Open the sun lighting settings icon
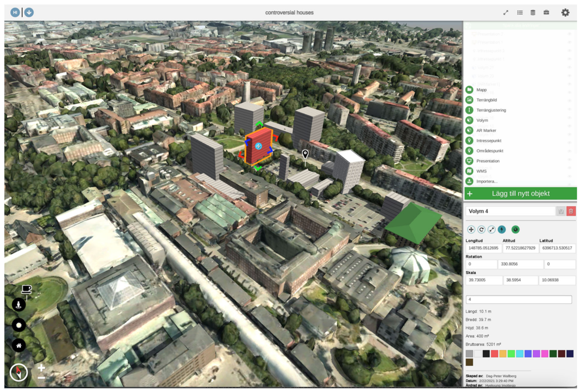Image resolution: width=581 pixels, height=392 pixels. coord(19,325)
